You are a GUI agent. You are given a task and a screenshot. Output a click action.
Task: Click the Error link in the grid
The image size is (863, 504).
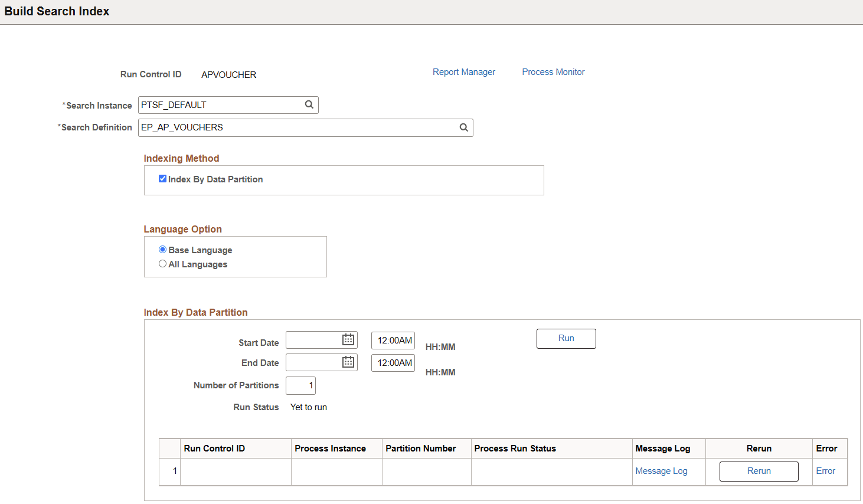pyautogui.click(x=825, y=470)
